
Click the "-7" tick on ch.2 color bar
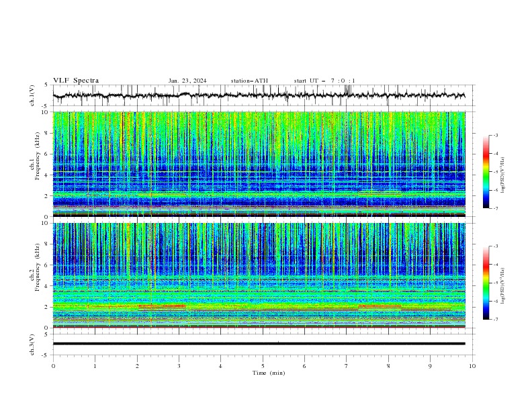[x=496, y=319]
